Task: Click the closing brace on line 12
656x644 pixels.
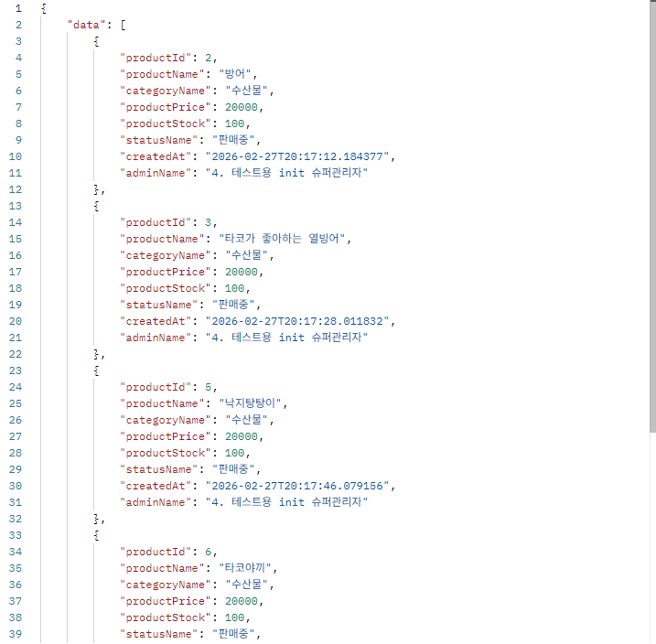Action: point(97,189)
